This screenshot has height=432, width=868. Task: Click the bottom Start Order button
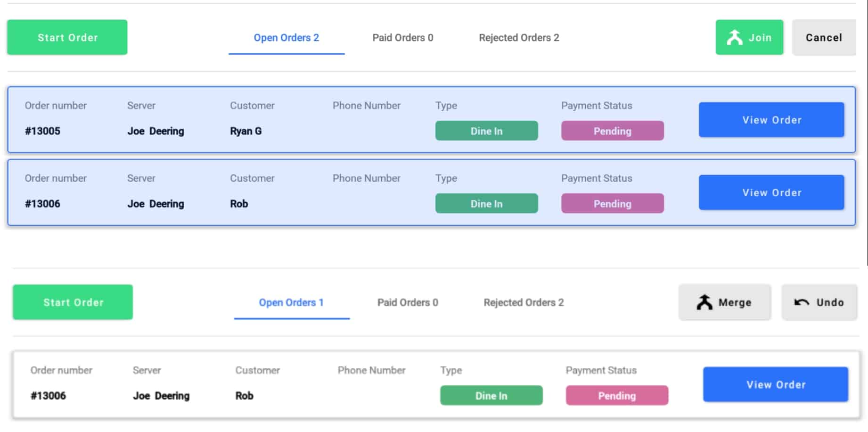coord(73,302)
